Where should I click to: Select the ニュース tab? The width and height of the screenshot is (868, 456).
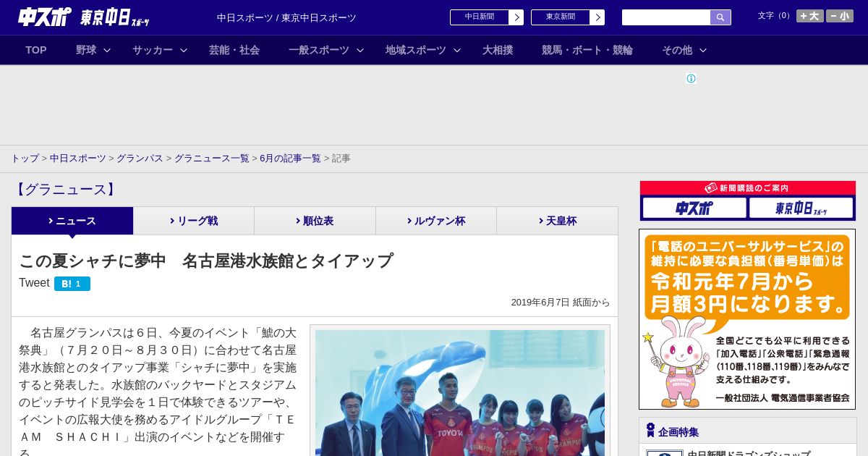click(x=72, y=221)
